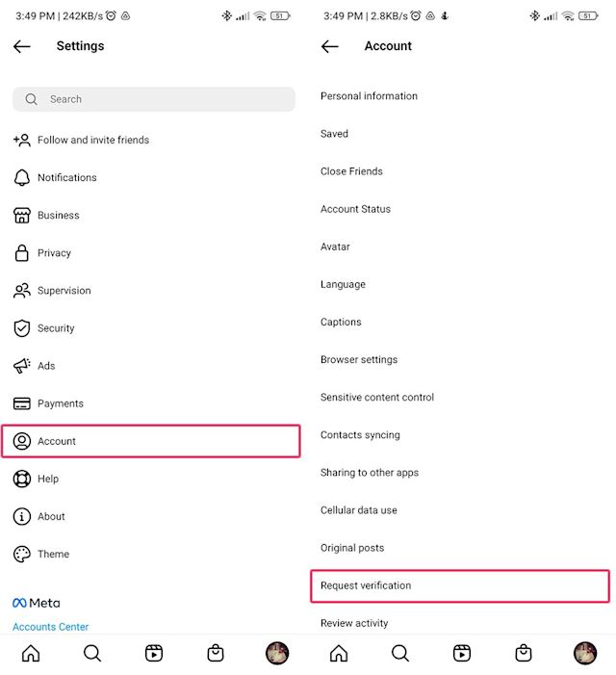Tap the Reels icon in the Settings screen bottom bar
Screen dimensions: 616x675
(x=154, y=653)
